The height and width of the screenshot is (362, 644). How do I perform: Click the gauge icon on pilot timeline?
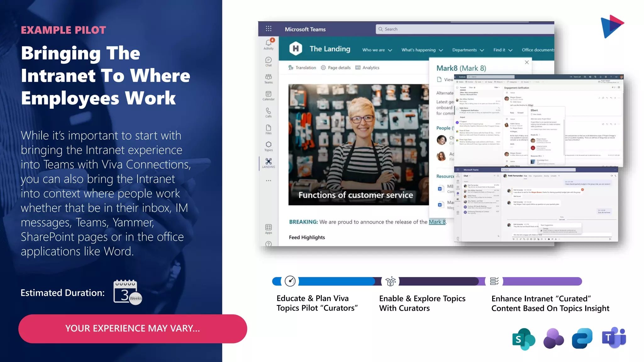[290, 281]
